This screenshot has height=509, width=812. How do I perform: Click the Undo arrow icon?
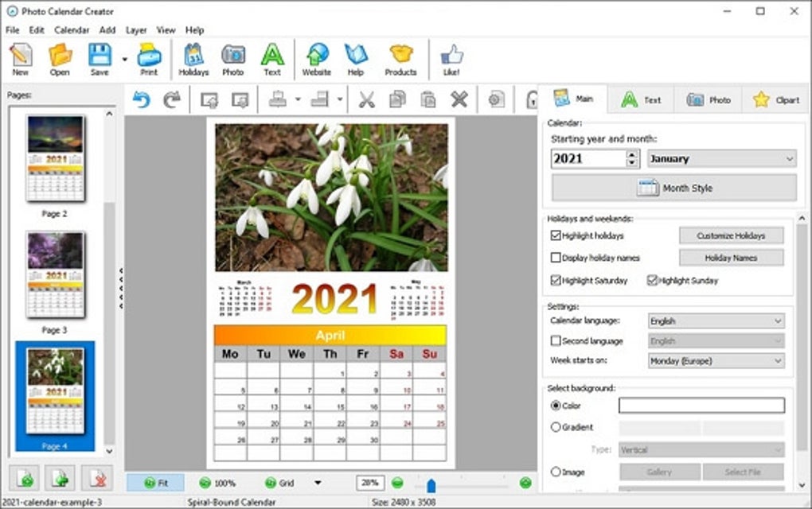[143, 99]
